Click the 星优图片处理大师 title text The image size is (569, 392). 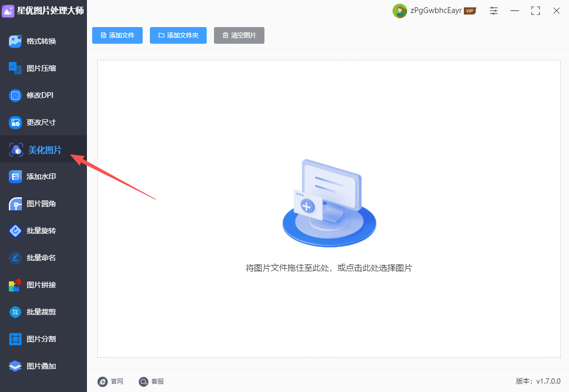50,10
